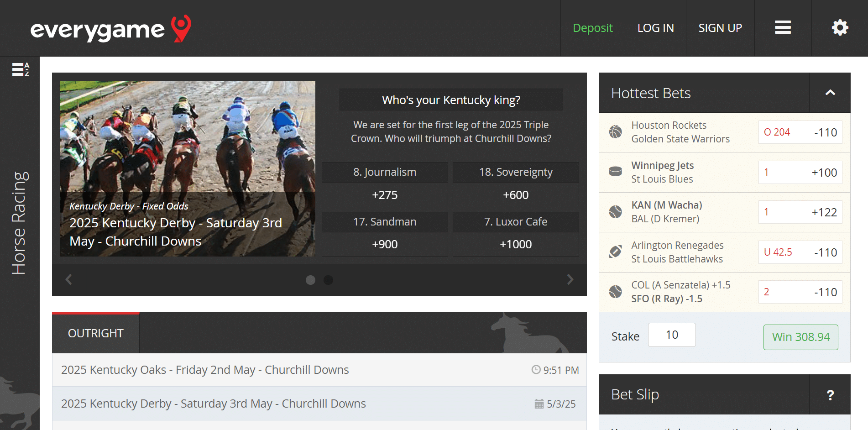This screenshot has width=868, height=430.
Task: Click the Houston Rockets Golden State Warriors matchup
Action: tap(680, 132)
